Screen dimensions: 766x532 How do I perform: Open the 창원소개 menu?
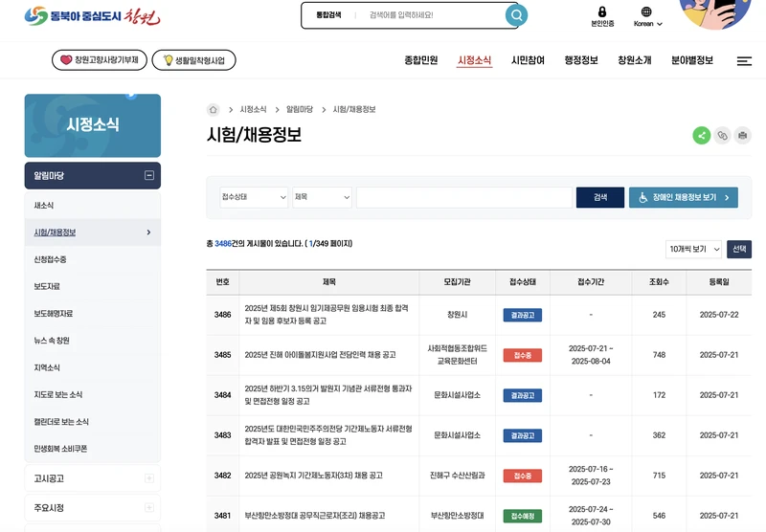pyautogui.click(x=635, y=60)
